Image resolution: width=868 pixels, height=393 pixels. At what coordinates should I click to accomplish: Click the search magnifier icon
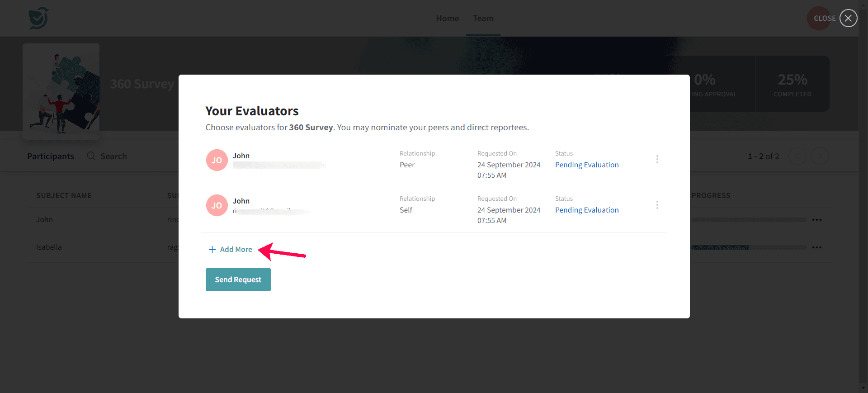coord(91,156)
